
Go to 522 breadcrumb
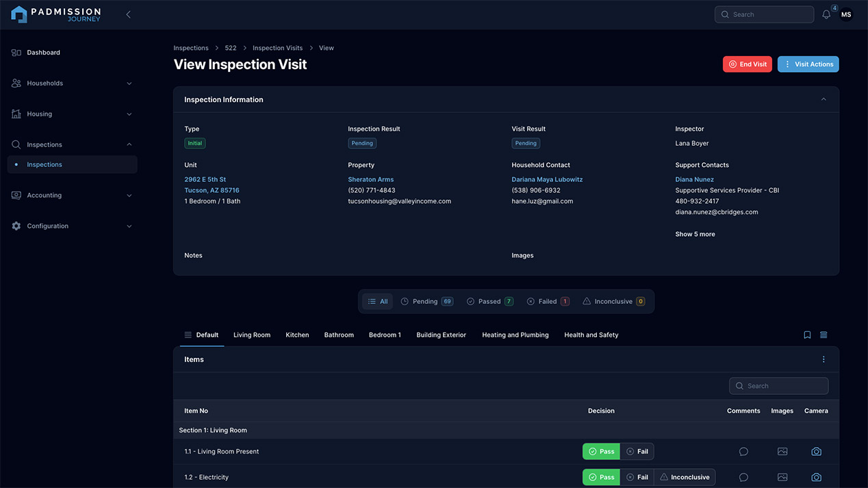231,48
